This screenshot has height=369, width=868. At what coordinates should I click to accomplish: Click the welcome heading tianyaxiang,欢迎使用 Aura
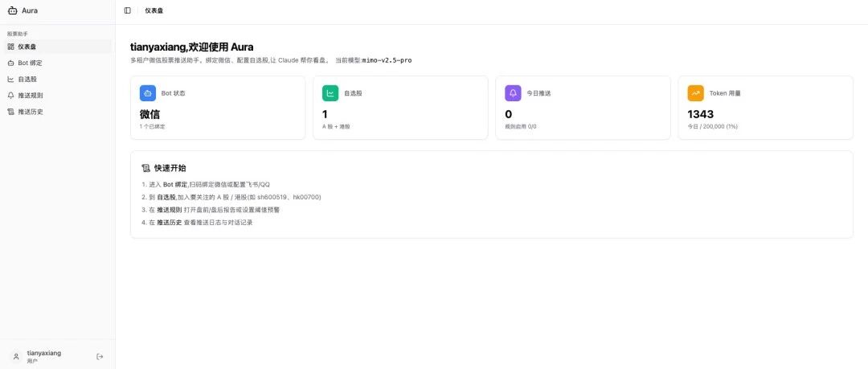click(x=191, y=47)
